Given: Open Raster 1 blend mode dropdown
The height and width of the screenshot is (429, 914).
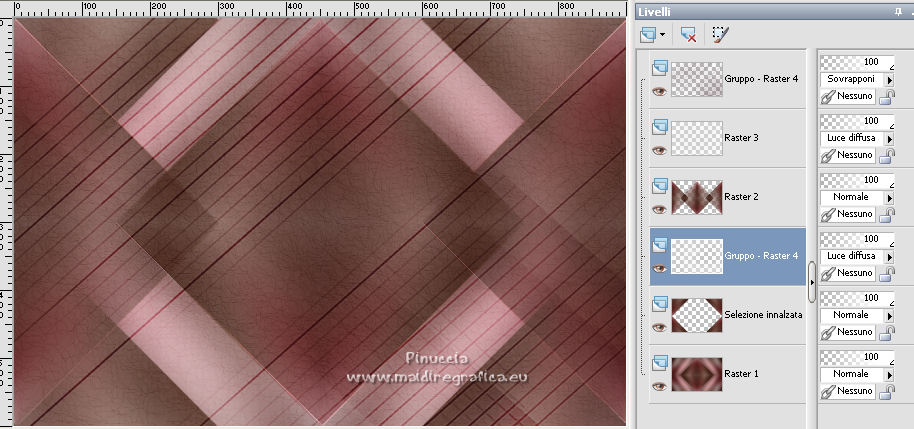Looking at the screenshot, I should click(x=890, y=374).
